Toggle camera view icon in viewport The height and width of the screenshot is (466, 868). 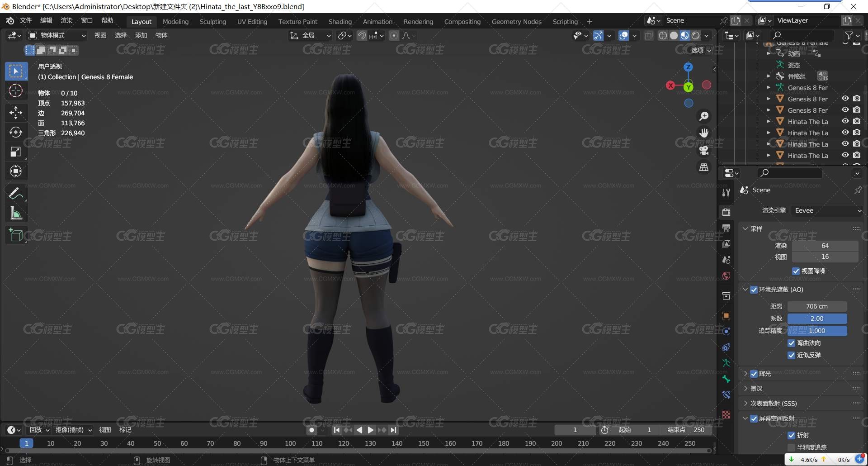(x=704, y=150)
